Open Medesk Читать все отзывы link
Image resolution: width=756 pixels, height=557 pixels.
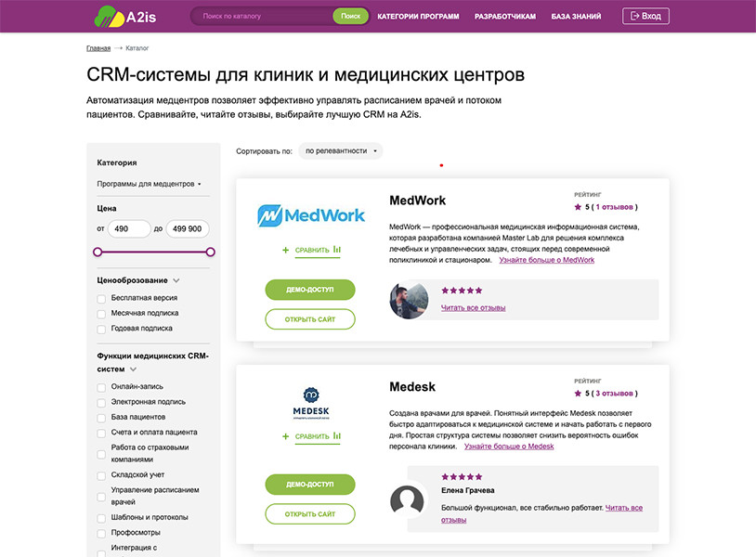(624, 508)
